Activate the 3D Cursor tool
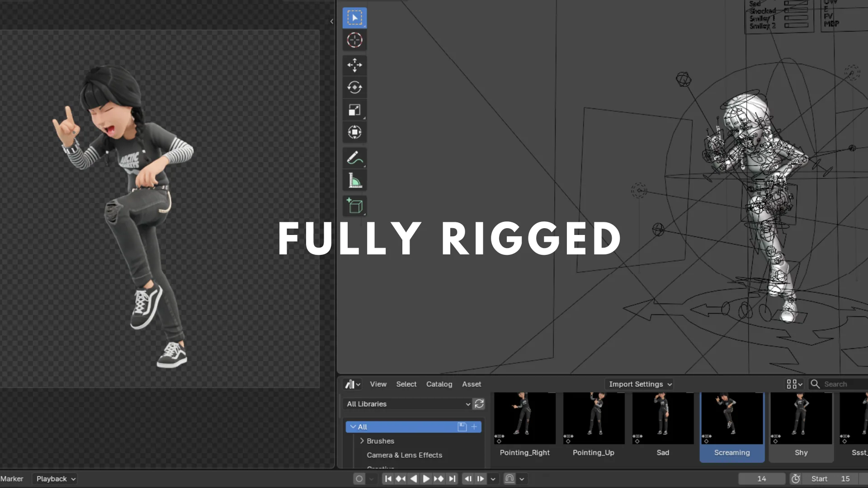This screenshot has height=488, width=868. [354, 40]
